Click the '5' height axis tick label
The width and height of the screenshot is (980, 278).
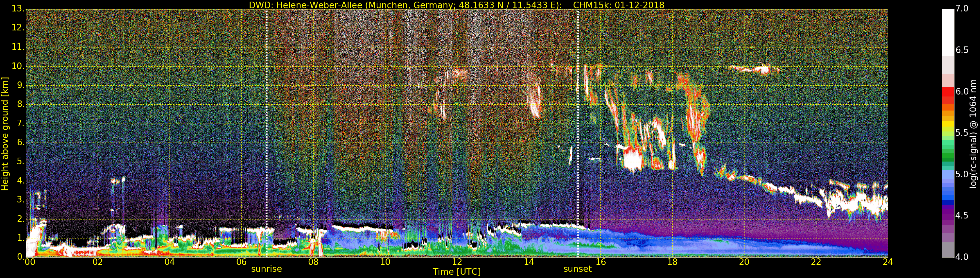(x=21, y=162)
